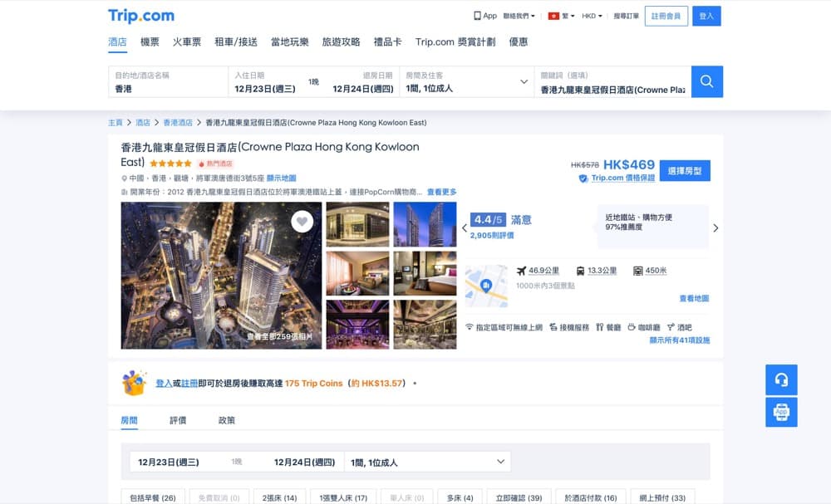Click check-in date 12月23日 in search bar
831x504 pixels.
click(265, 89)
